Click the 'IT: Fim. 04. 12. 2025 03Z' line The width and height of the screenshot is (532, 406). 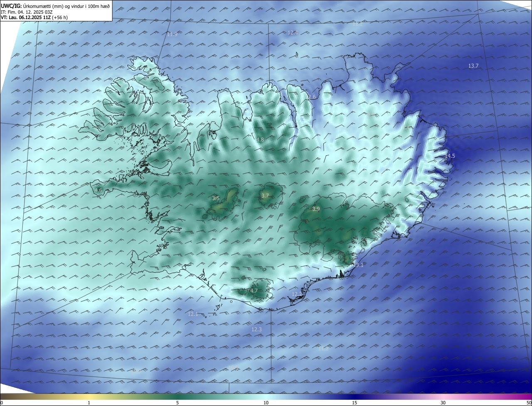click(x=27, y=12)
